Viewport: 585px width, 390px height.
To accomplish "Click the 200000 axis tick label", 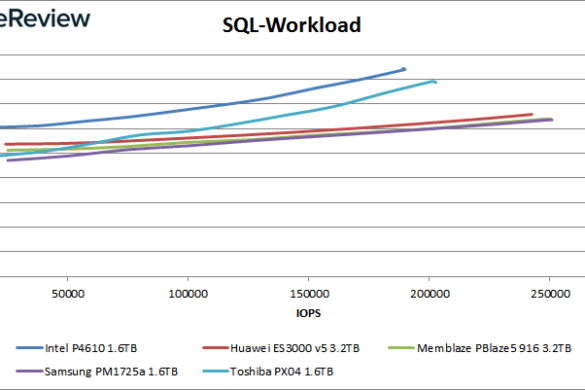I will click(x=430, y=294).
